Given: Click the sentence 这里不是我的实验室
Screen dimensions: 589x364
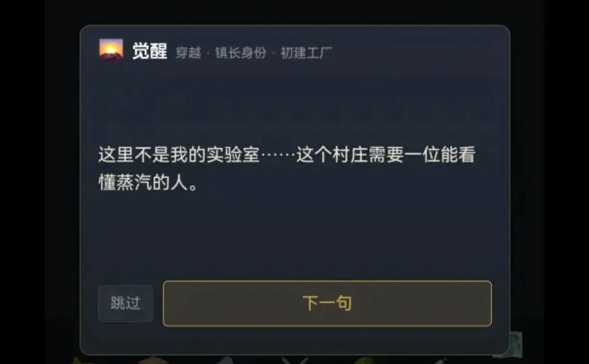Looking at the screenshot, I should tap(179, 155).
